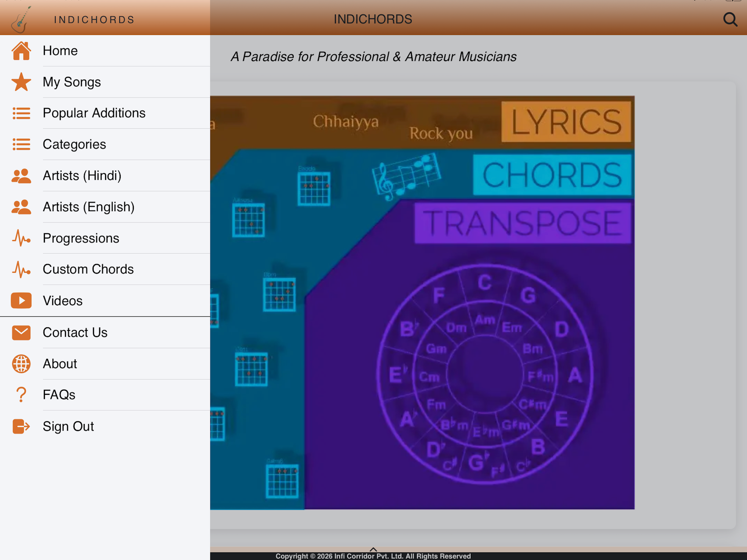Open My Songs from the sidebar
The image size is (747, 560).
(105, 82)
